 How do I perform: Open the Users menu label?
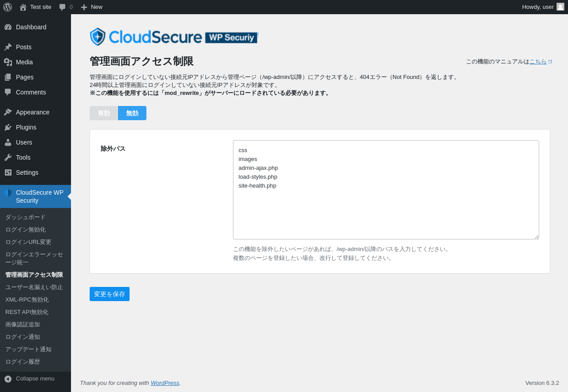(24, 142)
